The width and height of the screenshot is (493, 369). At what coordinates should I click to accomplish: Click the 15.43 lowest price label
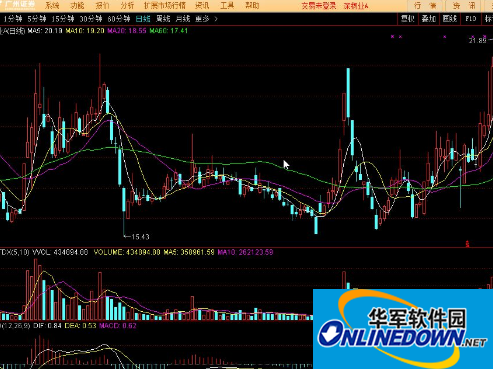140,237
